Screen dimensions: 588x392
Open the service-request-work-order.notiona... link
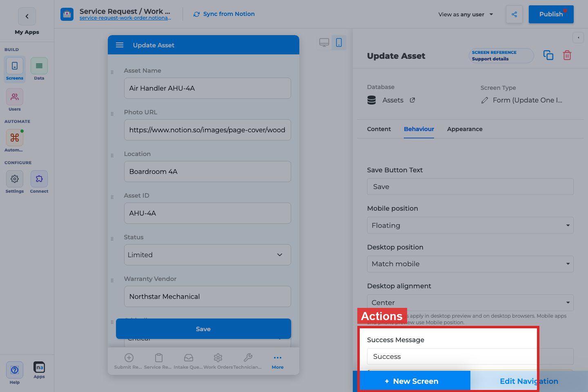(125, 18)
